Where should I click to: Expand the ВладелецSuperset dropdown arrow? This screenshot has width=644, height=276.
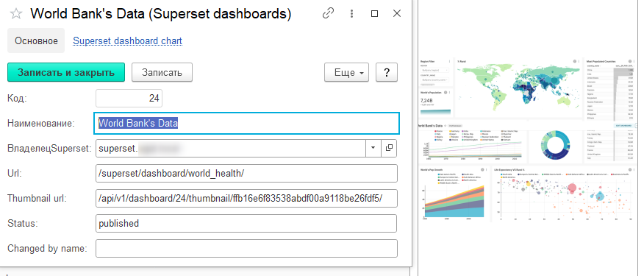click(373, 148)
